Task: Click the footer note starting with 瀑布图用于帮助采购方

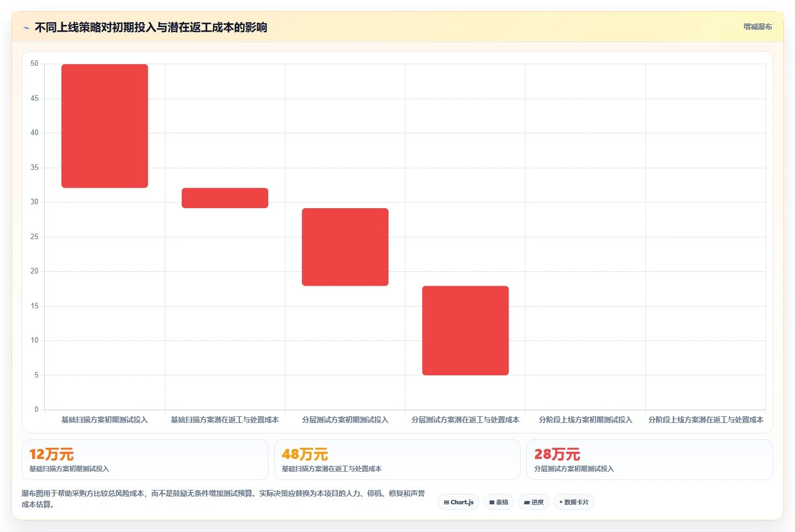Action: (224, 499)
